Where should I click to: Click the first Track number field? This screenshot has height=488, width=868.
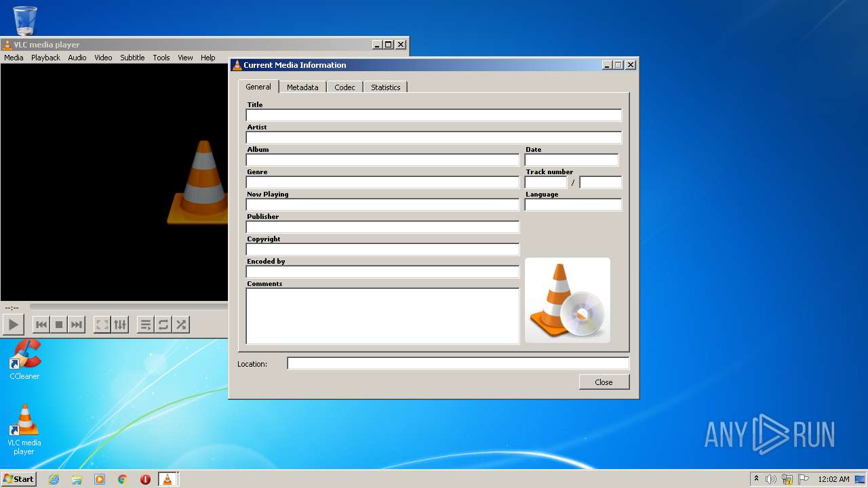(x=546, y=182)
